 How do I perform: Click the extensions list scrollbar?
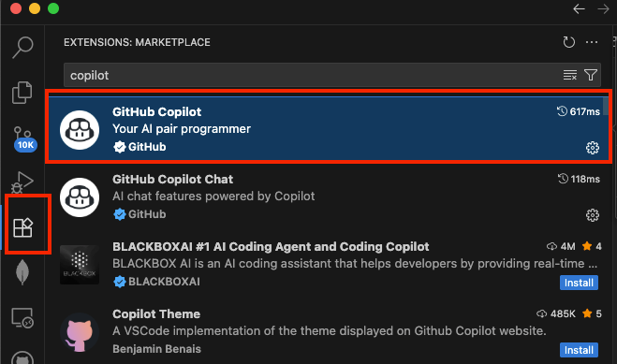(606, 106)
